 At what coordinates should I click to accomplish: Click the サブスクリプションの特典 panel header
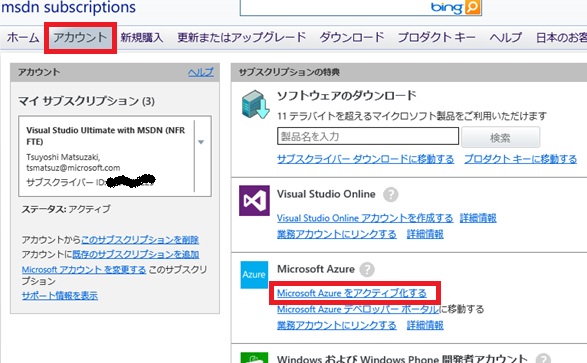pos(289,72)
